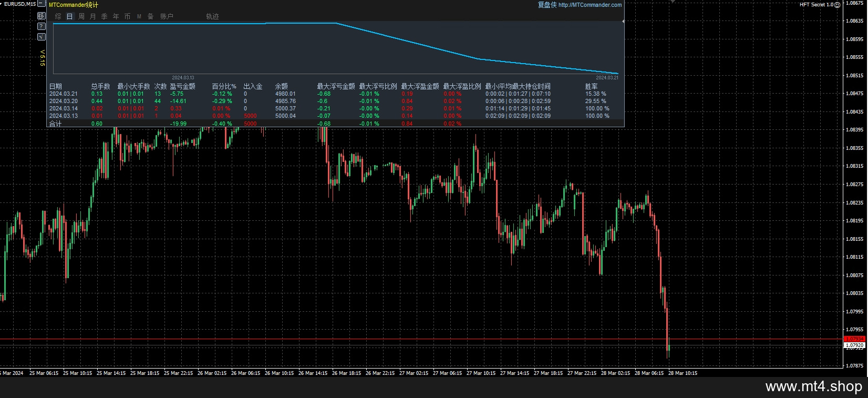The width and height of the screenshot is (868, 398).
Task: Open the 轨迹 track tab
Action: (x=212, y=16)
